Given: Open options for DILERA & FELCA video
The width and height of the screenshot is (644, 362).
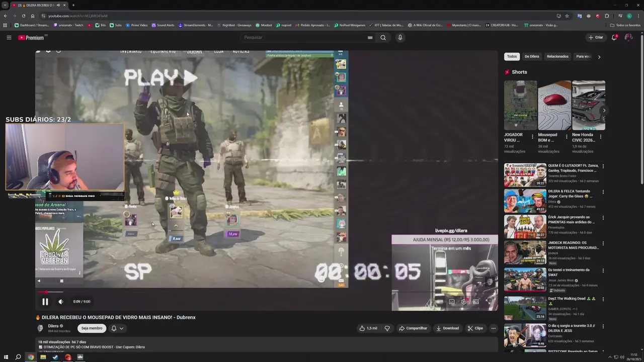Looking at the screenshot, I should pos(603,192).
